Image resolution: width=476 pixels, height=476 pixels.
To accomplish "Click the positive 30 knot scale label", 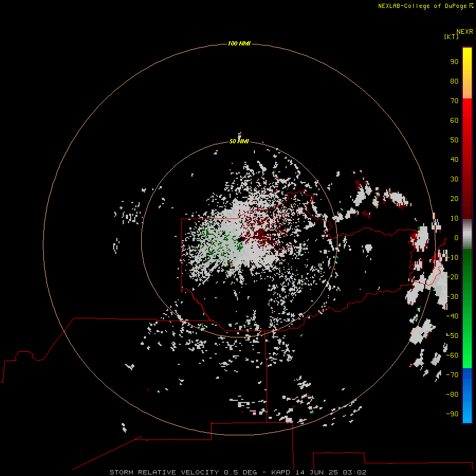I will coord(454,179).
